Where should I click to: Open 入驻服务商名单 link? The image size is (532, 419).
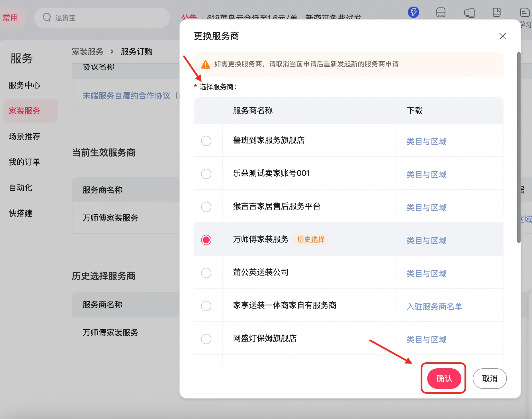pos(434,307)
